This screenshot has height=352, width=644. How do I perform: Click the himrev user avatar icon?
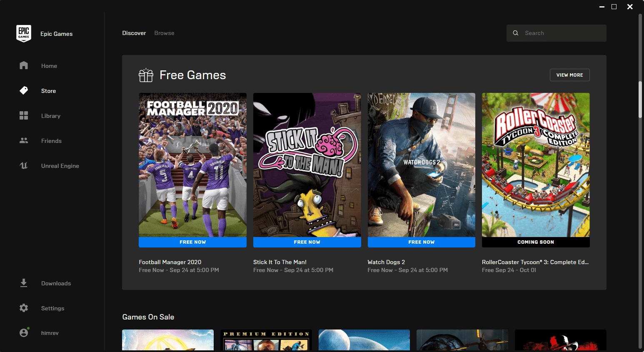(x=24, y=332)
